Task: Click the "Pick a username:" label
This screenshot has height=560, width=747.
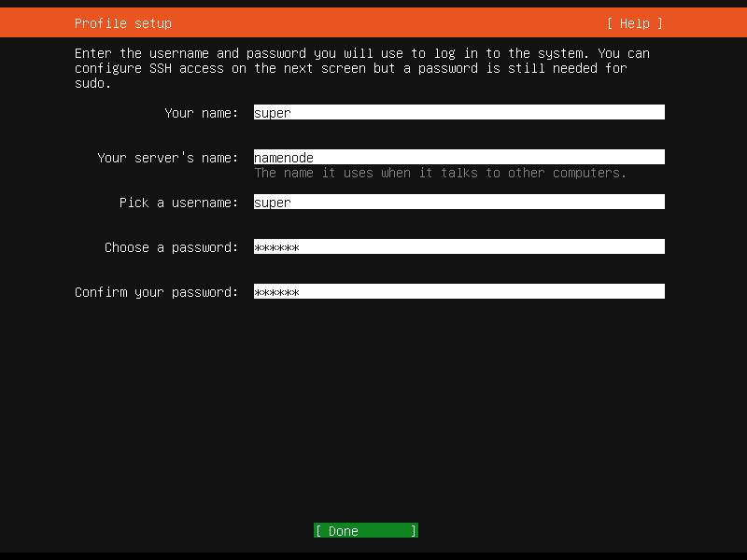Action: [178, 203]
